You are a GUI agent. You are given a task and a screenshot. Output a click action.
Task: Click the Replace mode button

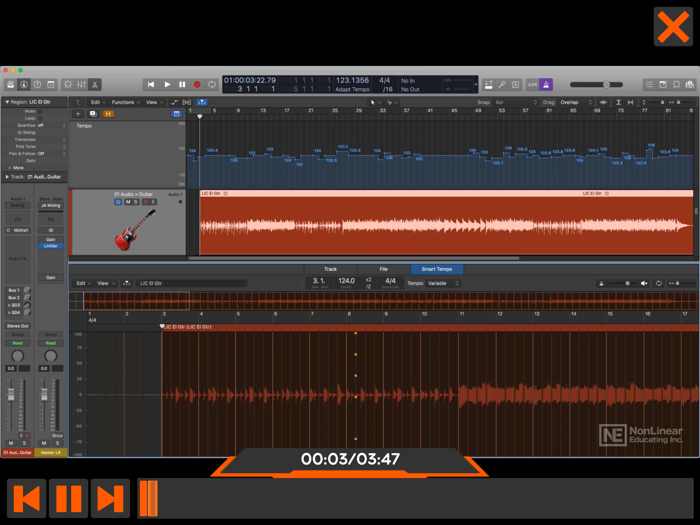tap(489, 84)
